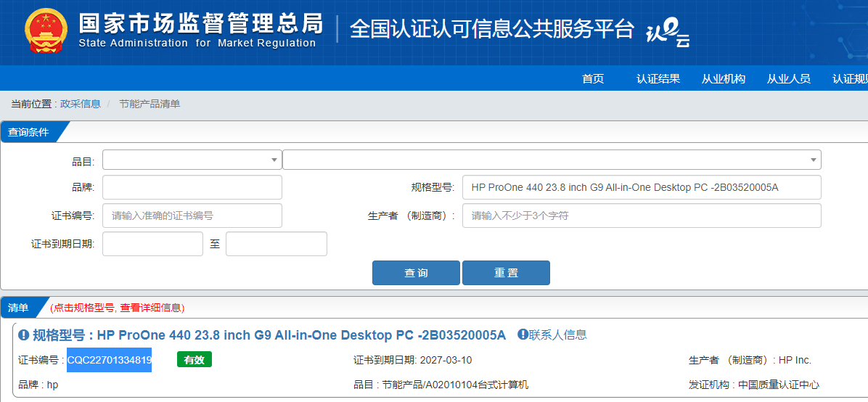Image resolution: width=868 pixels, height=402 pixels.
Task: Click the green 有效 status badge
Action: [x=195, y=360]
